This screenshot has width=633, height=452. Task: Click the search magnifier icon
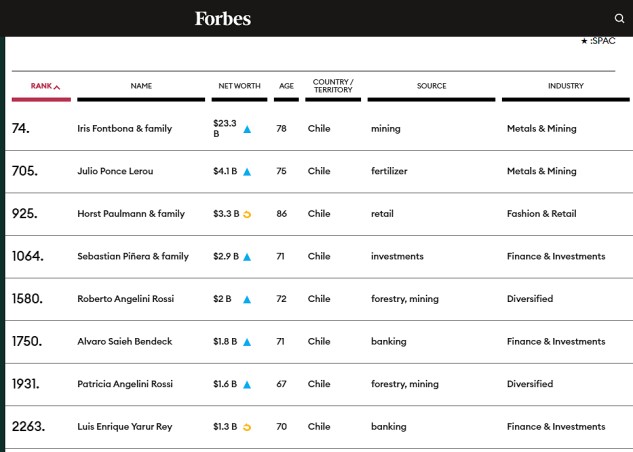click(x=619, y=18)
